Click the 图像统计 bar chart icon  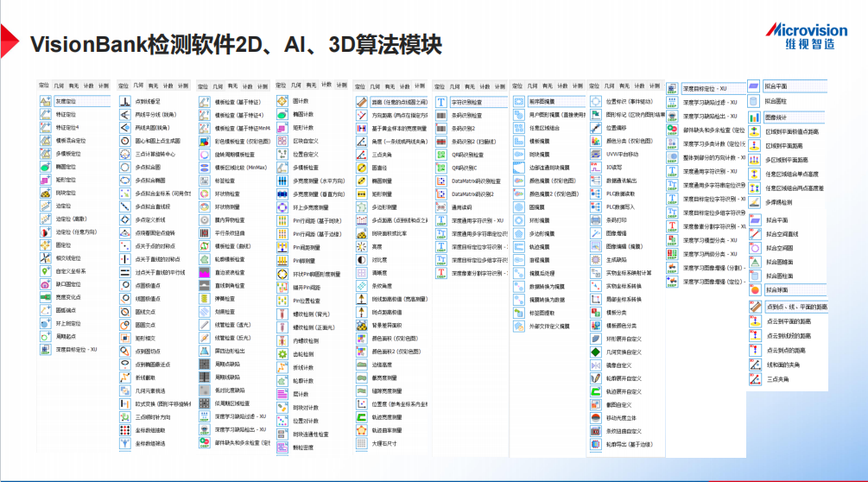point(755,117)
